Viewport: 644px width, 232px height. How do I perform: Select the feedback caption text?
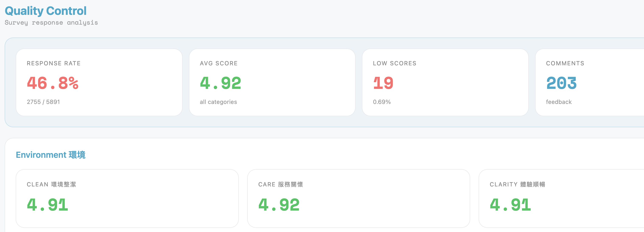click(559, 102)
